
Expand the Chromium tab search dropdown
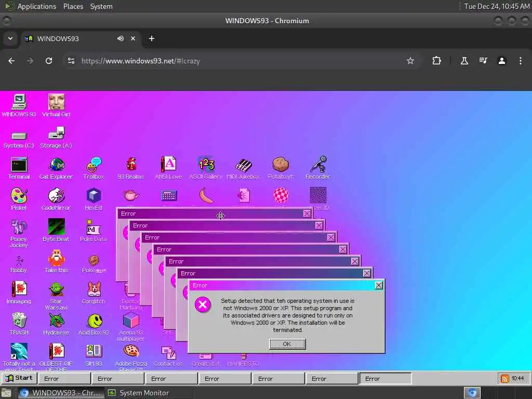pyautogui.click(x=10, y=38)
